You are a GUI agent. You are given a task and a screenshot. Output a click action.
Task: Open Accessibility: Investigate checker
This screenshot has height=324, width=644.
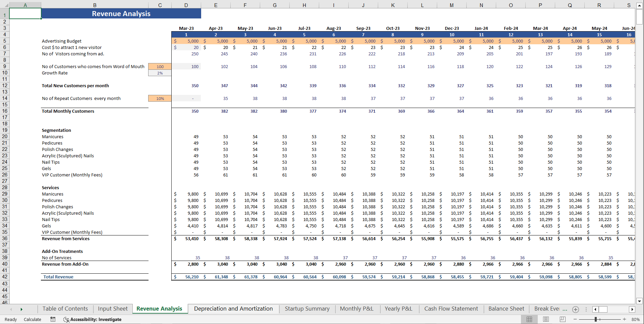pyautogui.click(x=92, y=319)
